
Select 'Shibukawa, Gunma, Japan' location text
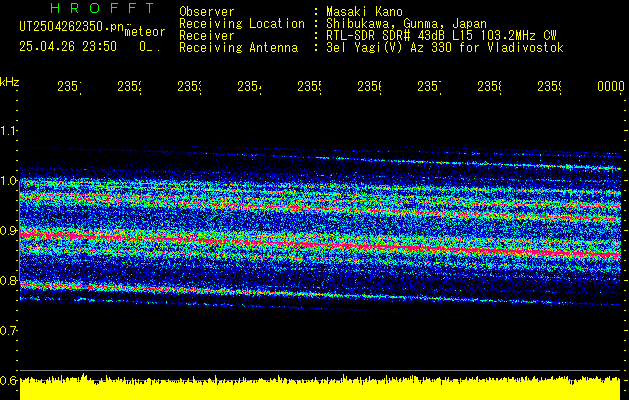[406, 24]
